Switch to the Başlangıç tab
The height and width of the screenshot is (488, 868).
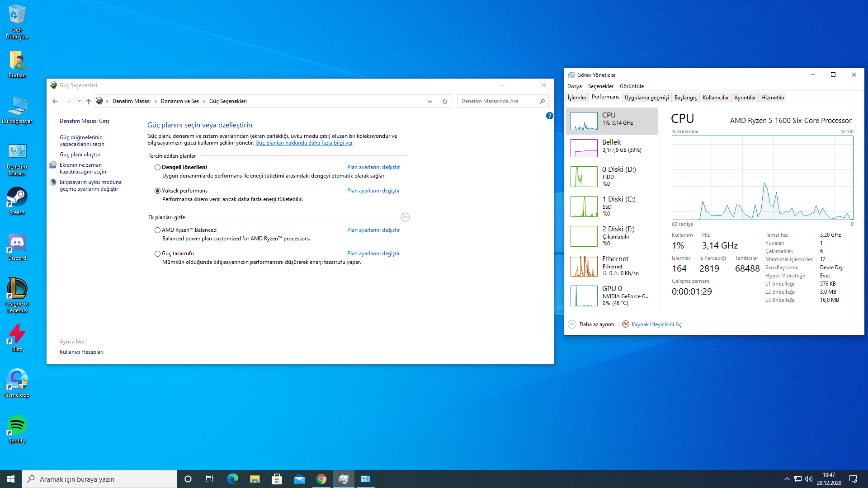pyautogui.click(x=685, y=98)
